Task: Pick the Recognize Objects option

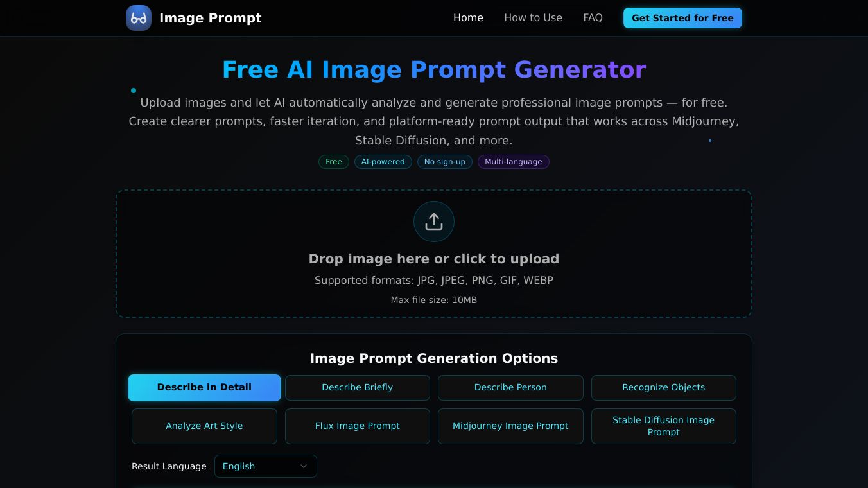Action: point(664,388)
